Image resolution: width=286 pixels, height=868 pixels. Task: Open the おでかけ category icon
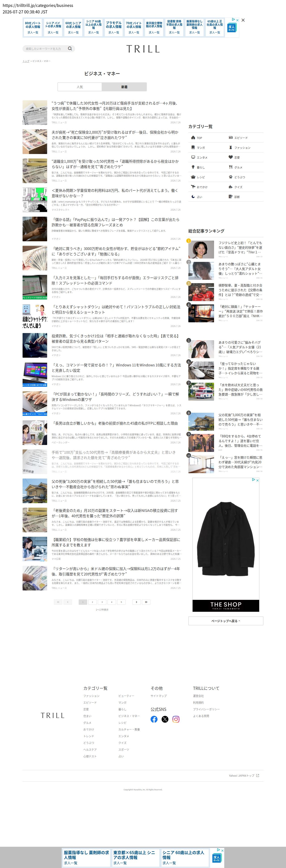point(193,186)
